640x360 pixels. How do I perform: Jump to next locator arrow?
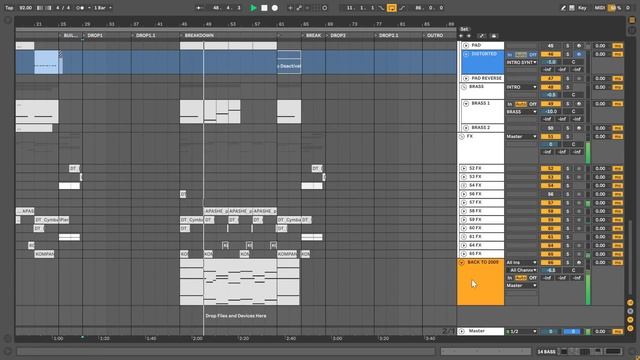click(469, 36)
